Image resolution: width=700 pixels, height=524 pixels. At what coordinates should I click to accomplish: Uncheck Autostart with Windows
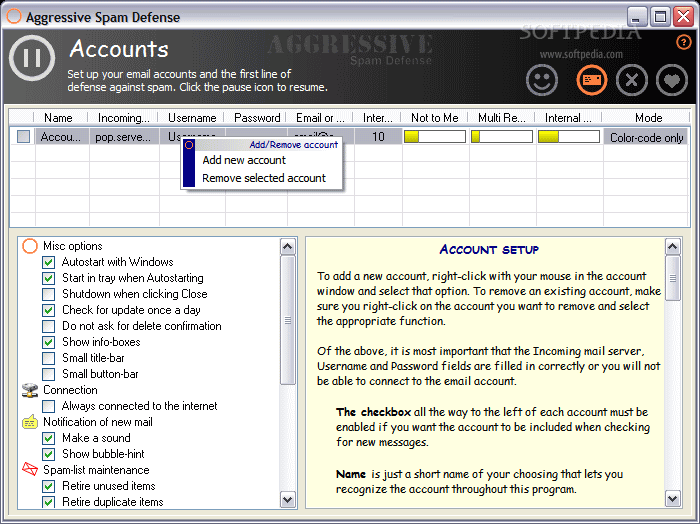pyautogui.click(x=49, y=262)
